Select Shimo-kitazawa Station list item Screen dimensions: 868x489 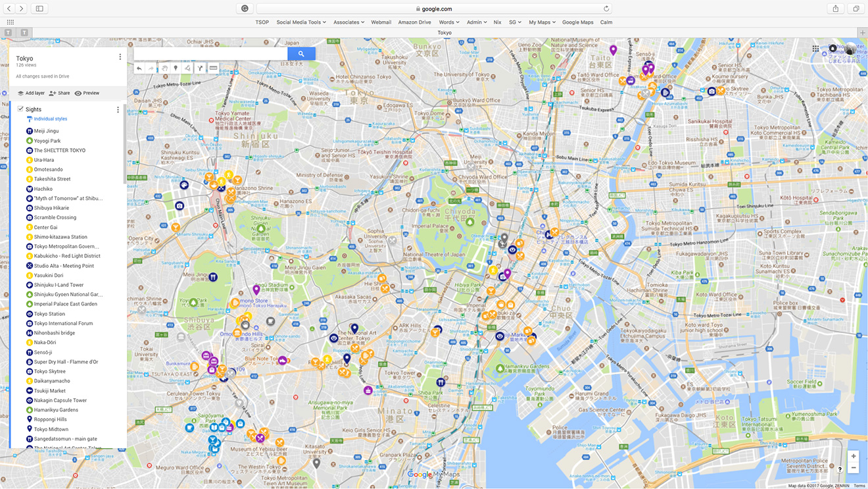pos(60,237)
